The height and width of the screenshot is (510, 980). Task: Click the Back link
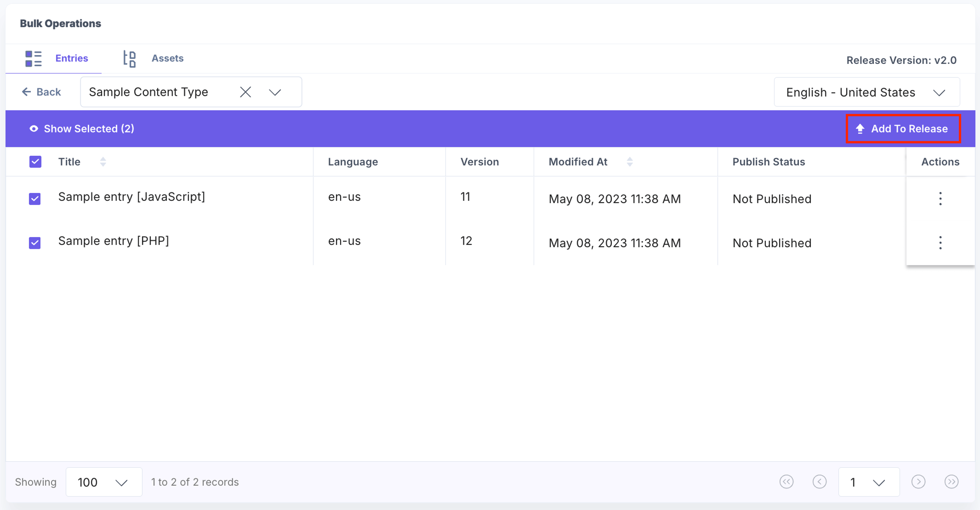point(41,92)
